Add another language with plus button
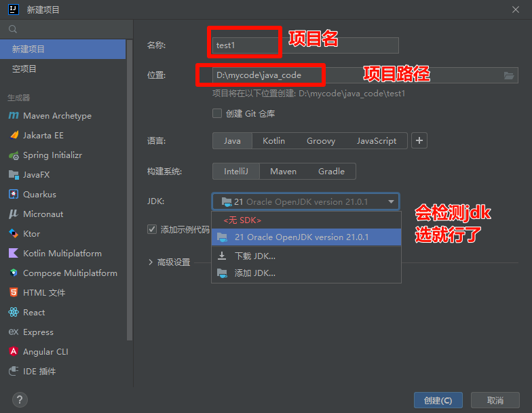The image size is (532, 413). click(419, 140)
